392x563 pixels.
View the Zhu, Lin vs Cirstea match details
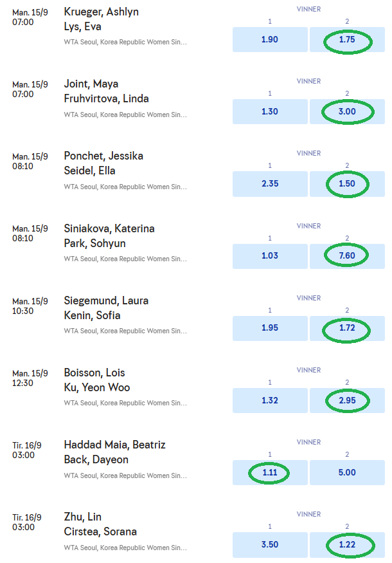coord(100,524)
